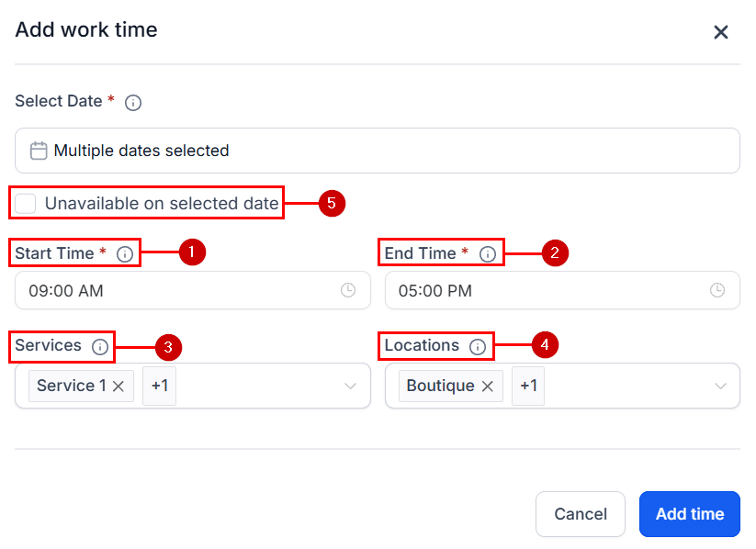This screenshot has width=756, height=549.
Task: Click the info icon next to End Time
Action: [x=488, y=253]
